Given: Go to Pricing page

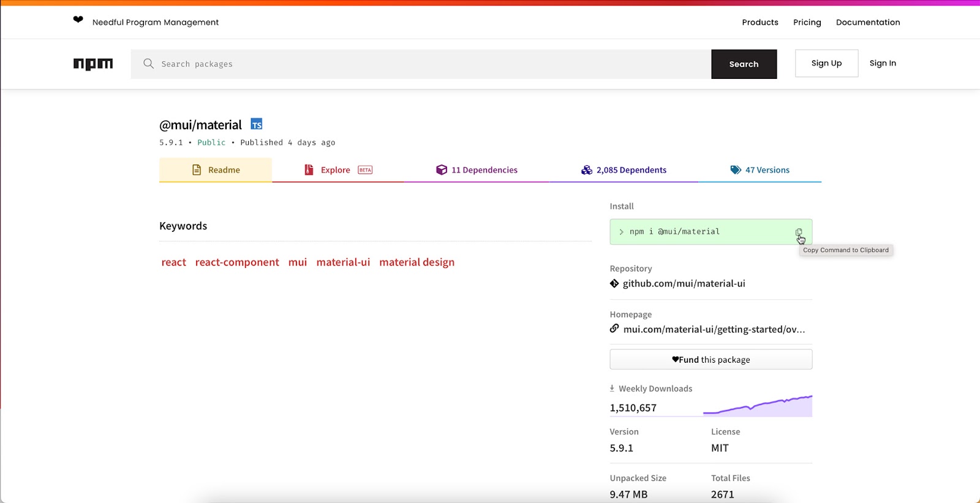Looking at the screenshot, I should click(807, 22).
